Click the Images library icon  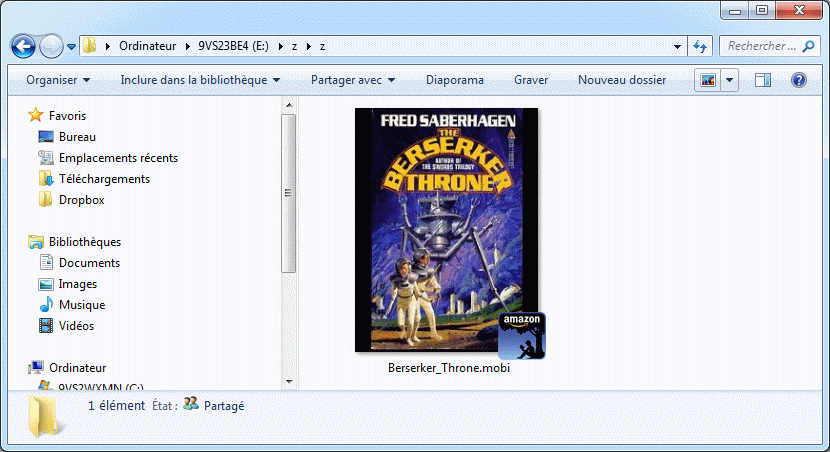point(46,284)
